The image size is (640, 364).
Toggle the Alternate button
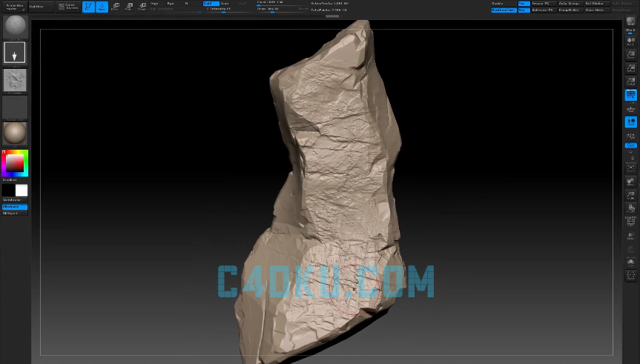pos(15,207)
